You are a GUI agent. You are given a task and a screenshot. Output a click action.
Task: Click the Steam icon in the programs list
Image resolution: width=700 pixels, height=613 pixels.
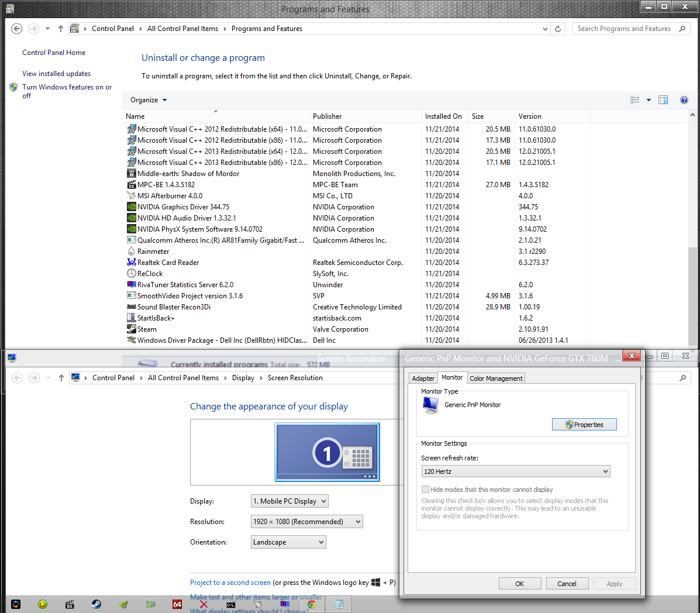pyautogui.click(x=131, y=329)
